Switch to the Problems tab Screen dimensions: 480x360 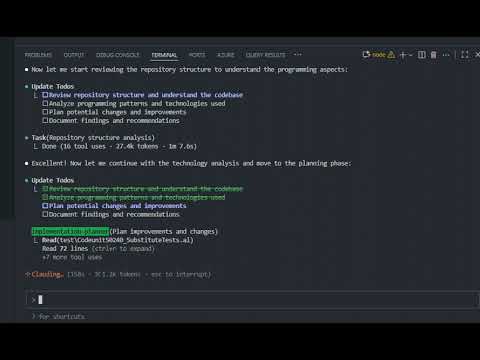(x=38, y=55)
